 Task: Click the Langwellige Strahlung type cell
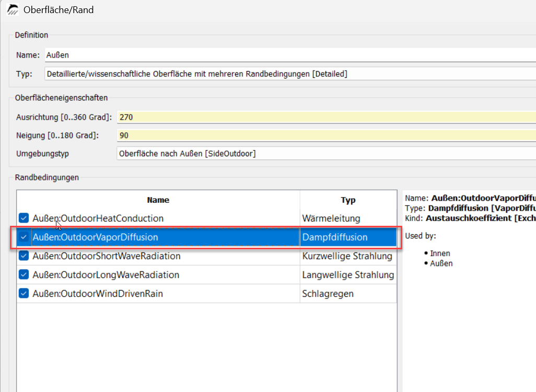coord(348,275)
